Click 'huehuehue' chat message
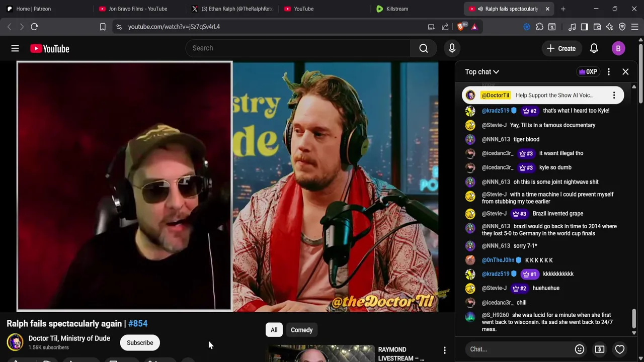Screen dimensions: 644x362 point(546,288)
